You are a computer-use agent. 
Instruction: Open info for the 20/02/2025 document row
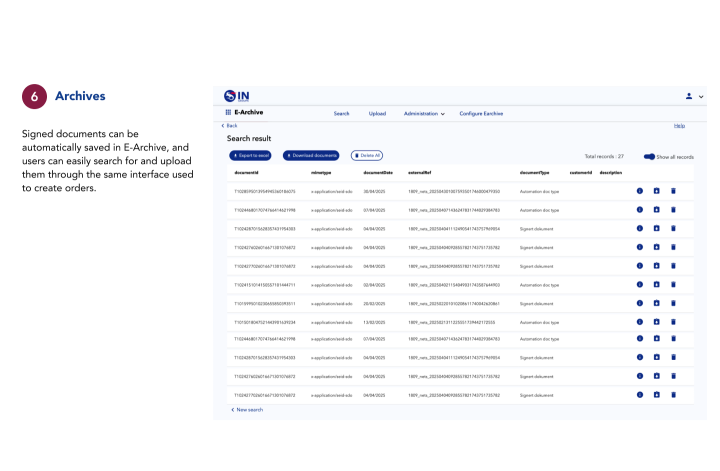tap(640, 304)
